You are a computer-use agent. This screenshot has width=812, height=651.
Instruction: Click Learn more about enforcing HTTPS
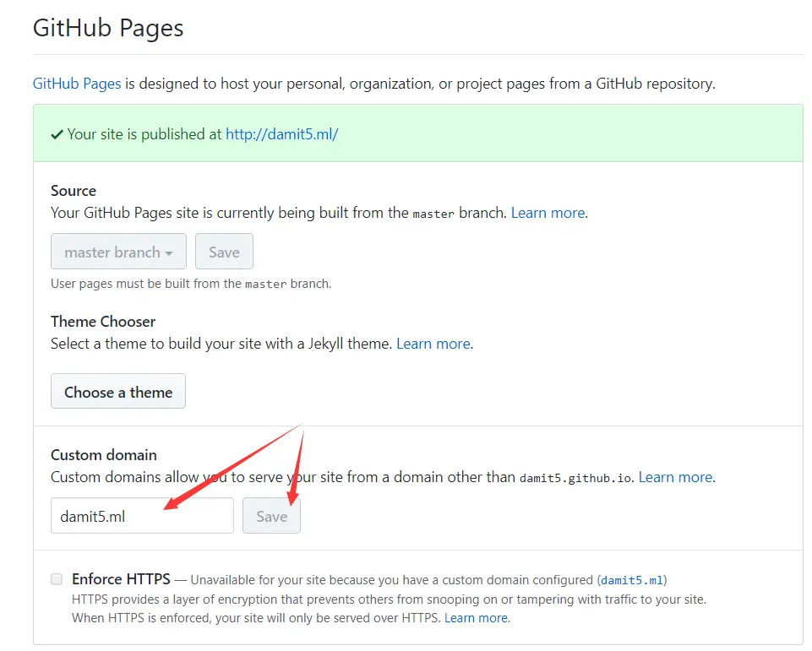(x=477, y=618)
